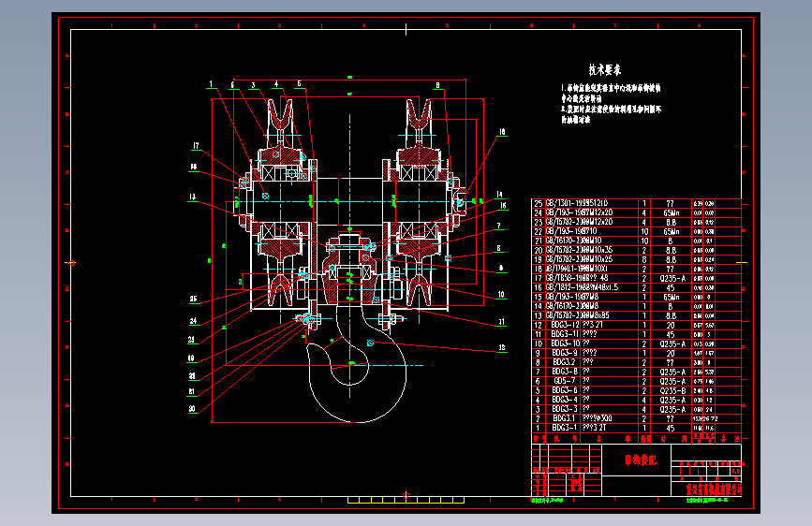The image size is (812, 526).
Task: Click balloon number 17 left of the pulley
Action: click(x=196, y=146)
